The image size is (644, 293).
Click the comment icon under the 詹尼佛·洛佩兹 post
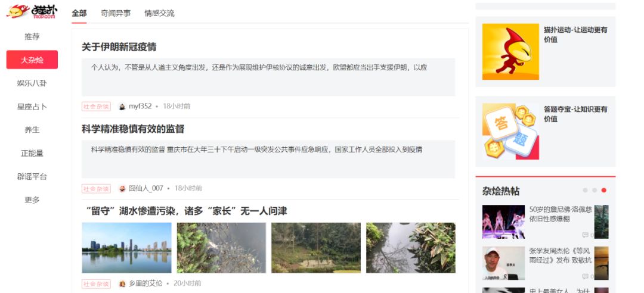(586, 235)
